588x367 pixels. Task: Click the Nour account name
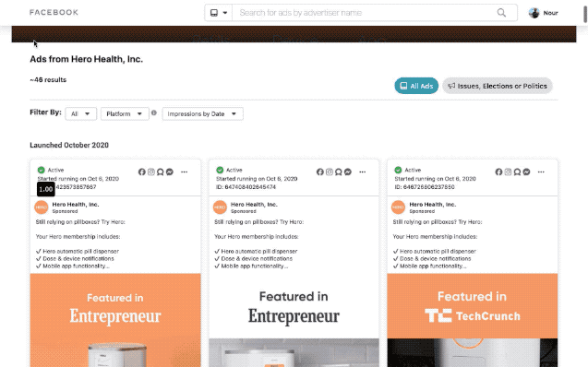click(x=550, y=13)
